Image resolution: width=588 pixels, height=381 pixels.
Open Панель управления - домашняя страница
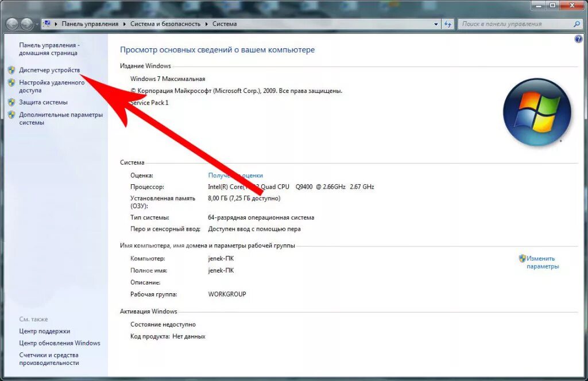coord(49,49)
